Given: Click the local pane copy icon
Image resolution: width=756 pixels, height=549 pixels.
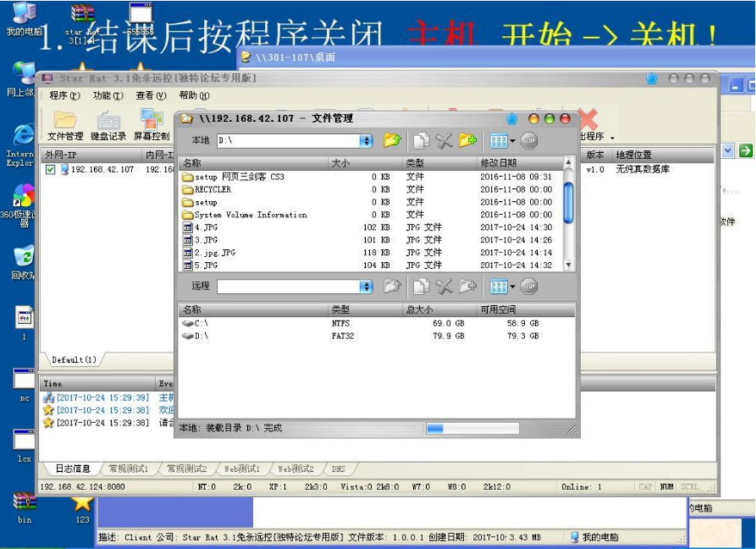Looking at the screenshot, I should [421, 140].
